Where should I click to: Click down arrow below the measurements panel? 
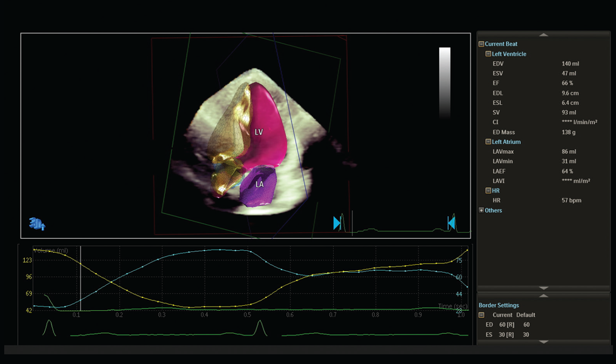click(543, 288)
